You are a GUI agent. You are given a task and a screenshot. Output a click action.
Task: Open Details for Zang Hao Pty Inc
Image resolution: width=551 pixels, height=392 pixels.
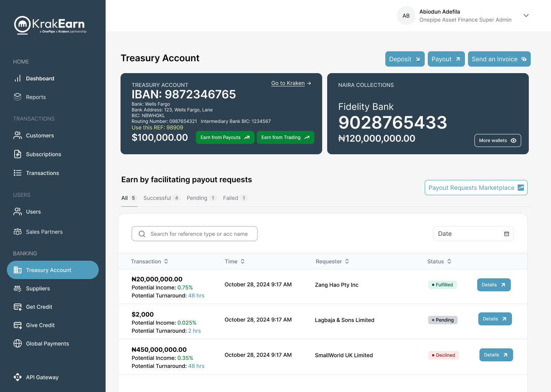(494, 285)
